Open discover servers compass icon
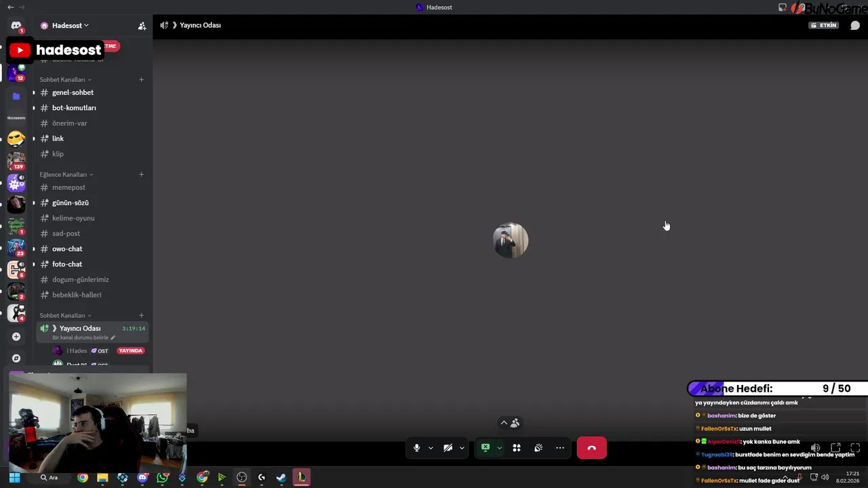This screenshot has width=868, height=488. coord(16,358)
